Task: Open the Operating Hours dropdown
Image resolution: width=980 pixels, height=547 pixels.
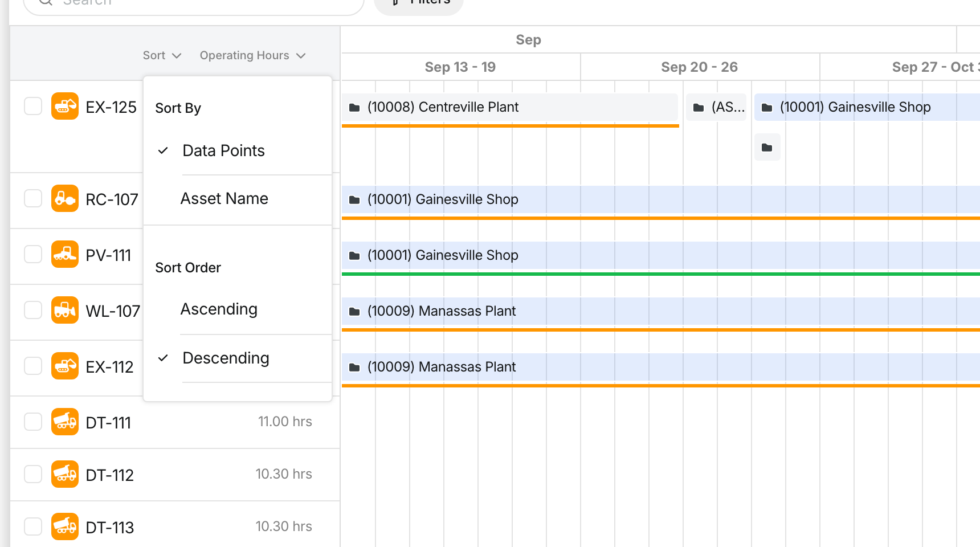Action: click(252, 55)
